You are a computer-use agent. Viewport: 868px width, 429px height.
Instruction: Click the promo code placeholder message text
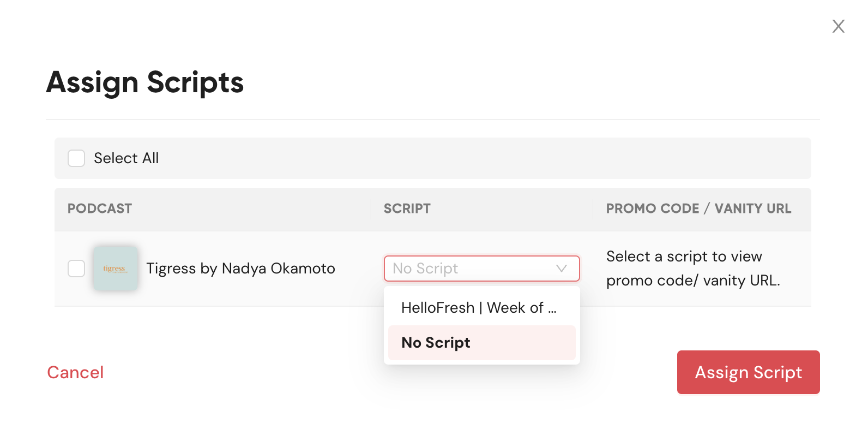coord(692,269)
